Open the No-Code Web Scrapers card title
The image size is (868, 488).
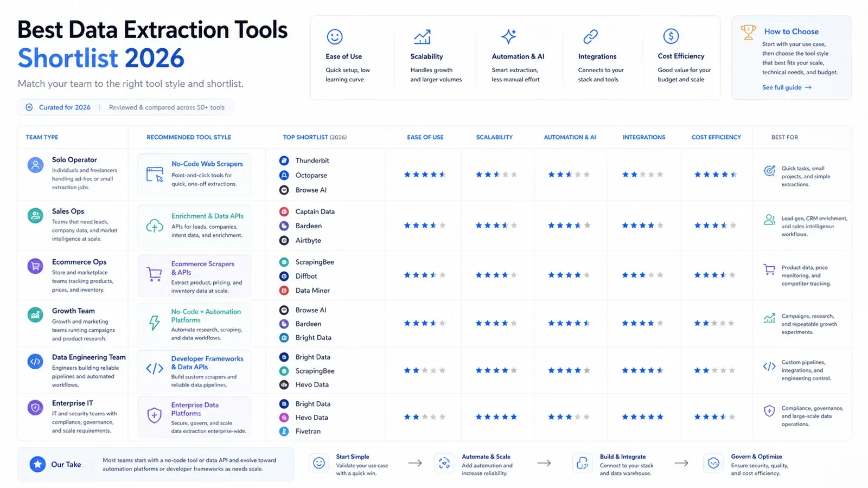coord(207,164)
